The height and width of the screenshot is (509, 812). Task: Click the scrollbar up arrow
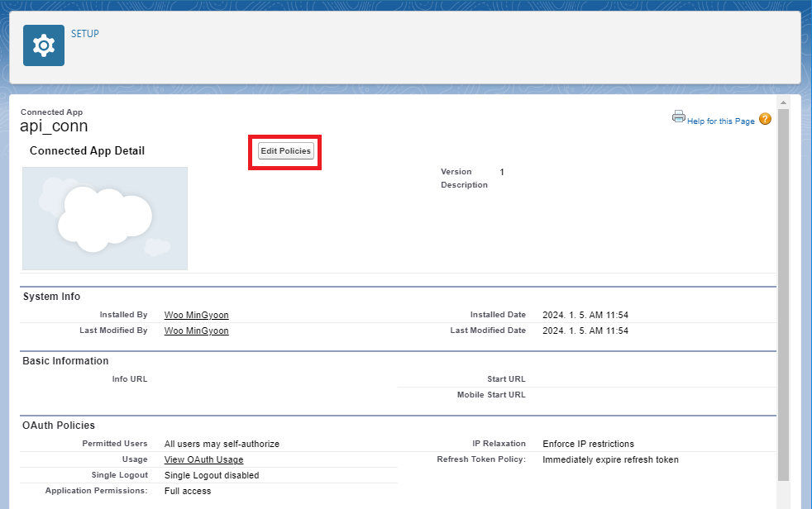point(783,101)
